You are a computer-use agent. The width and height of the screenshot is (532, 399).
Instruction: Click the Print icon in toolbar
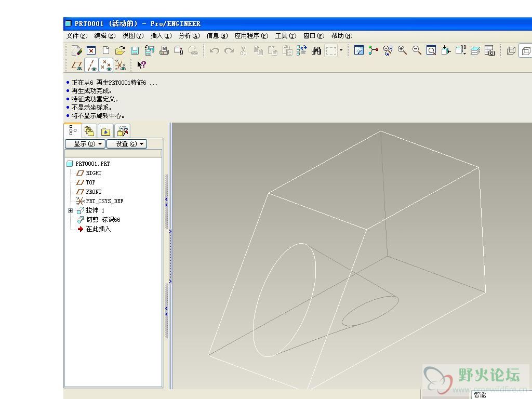(164, 50)
